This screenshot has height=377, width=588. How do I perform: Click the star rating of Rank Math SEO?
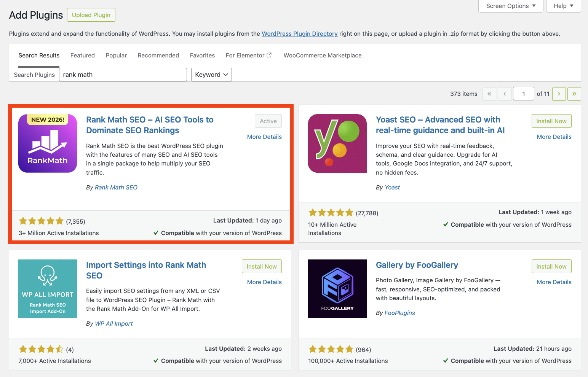point(41,221)
